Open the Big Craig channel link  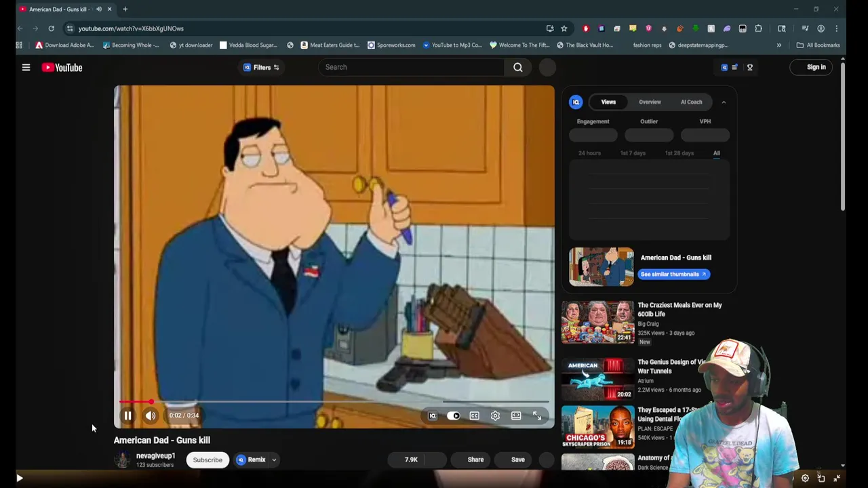(648, 324)
